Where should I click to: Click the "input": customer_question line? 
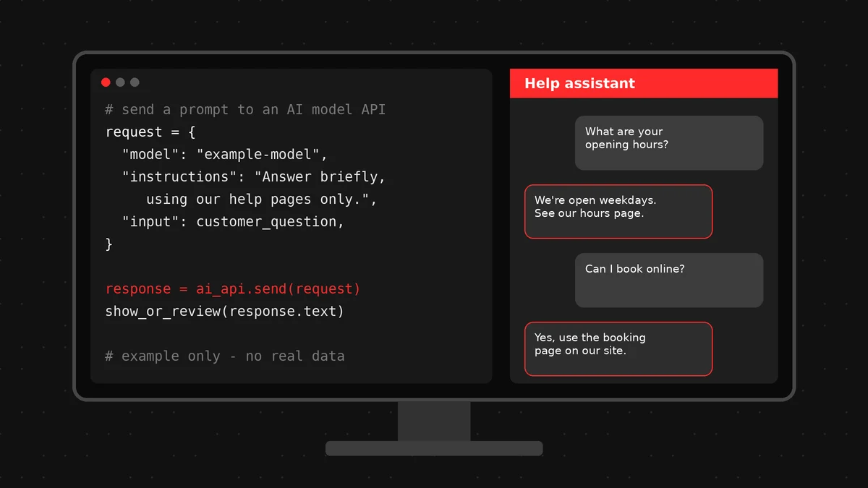234,222
